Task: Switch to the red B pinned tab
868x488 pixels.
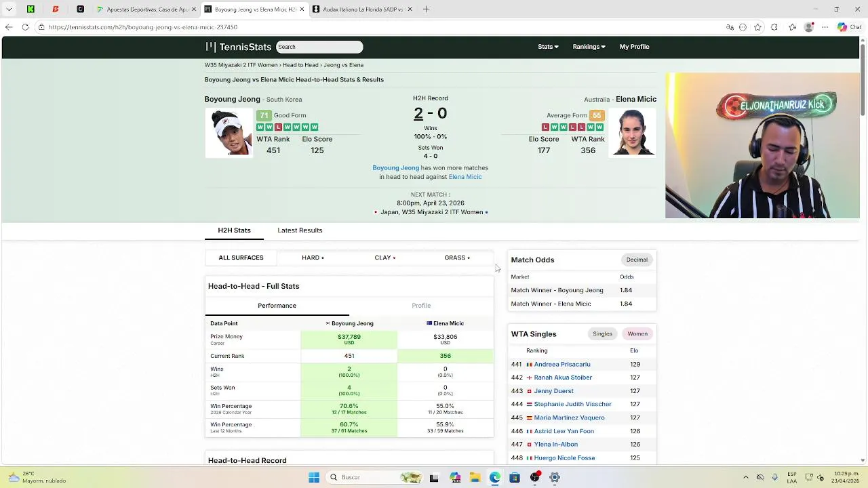Action: 56,9
